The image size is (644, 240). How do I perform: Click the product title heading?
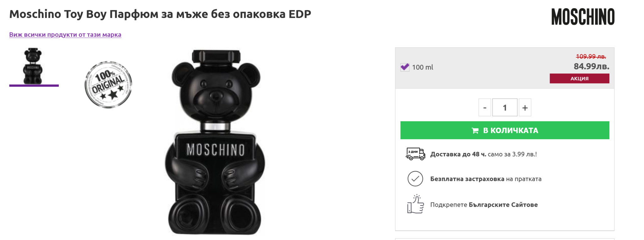pyautogui.click(x=160, y=14)
